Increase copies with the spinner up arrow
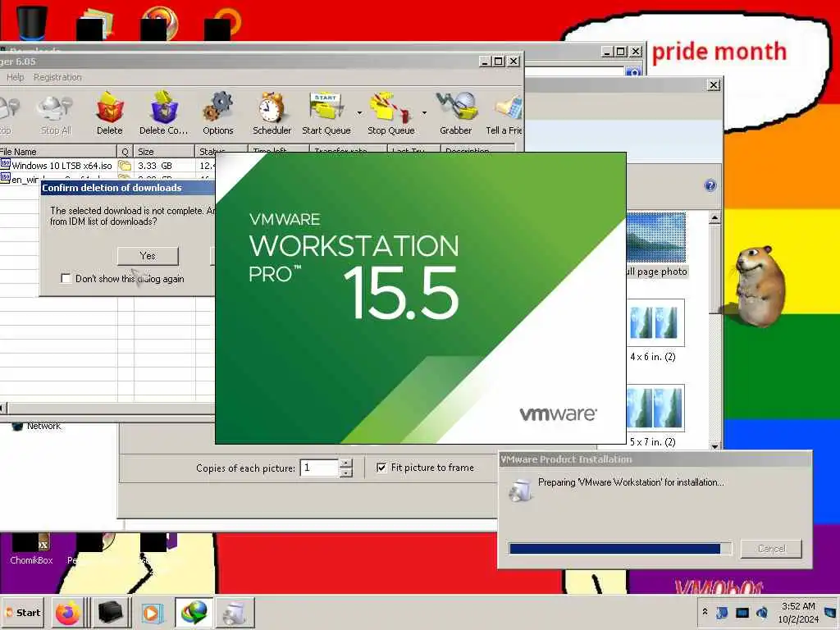This screenshot has width=840, height=630. [x=347, y=463]
